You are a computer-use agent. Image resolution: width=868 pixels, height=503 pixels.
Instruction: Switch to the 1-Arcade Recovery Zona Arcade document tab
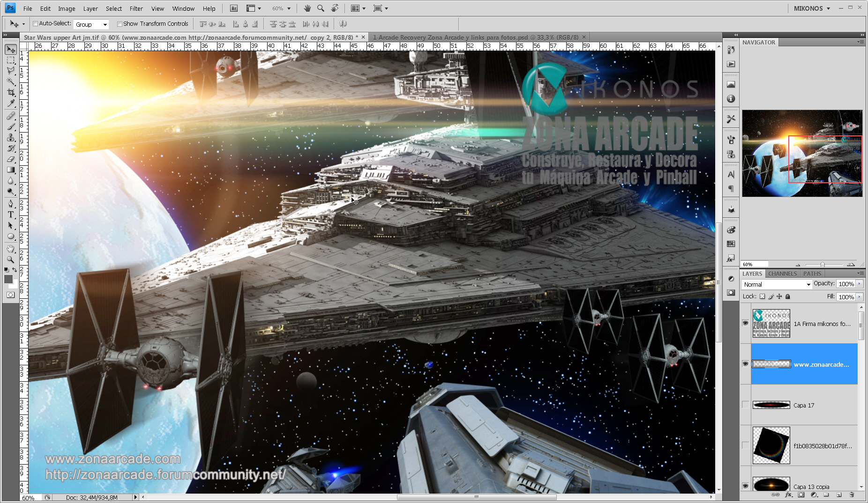pos(475,37)
